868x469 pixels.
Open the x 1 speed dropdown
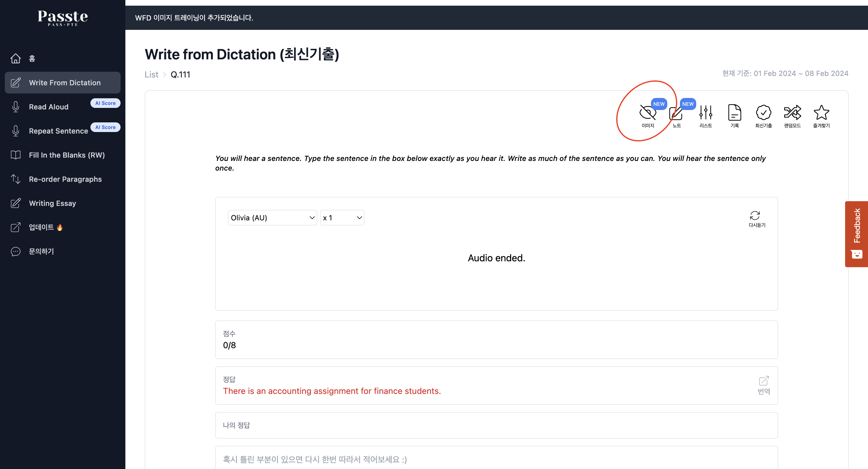click(x=342, y=218)
